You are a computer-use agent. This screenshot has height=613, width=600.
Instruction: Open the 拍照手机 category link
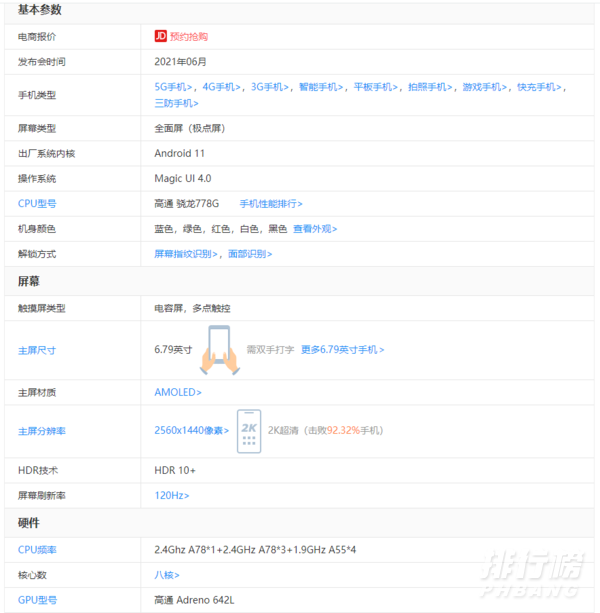(x=430, y=87)
